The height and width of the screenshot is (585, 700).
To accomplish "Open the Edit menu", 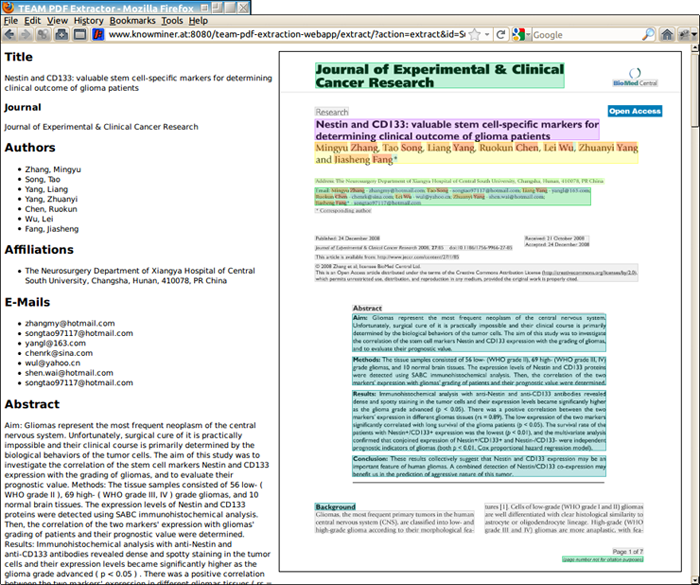I will coord(32,21).
